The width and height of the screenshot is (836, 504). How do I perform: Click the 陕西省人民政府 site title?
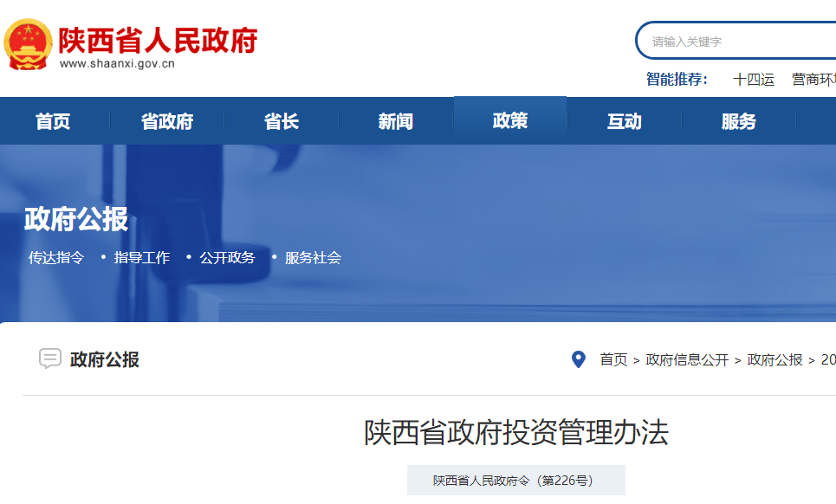point(158,38)
